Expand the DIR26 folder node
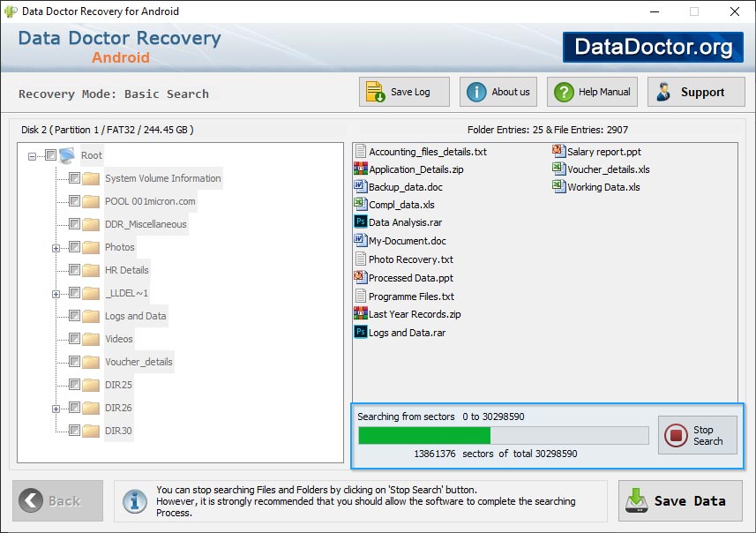 56,409
